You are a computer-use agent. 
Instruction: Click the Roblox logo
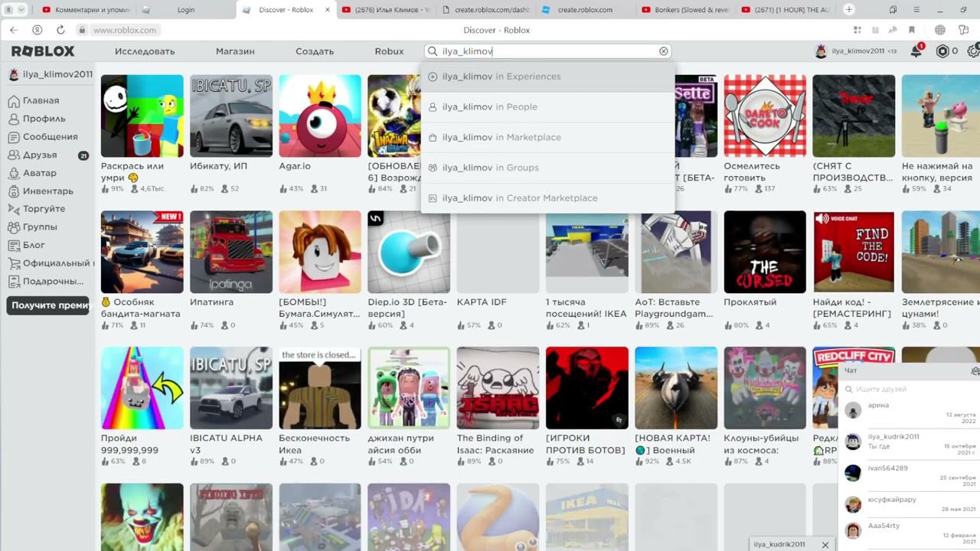click(43, 51)
